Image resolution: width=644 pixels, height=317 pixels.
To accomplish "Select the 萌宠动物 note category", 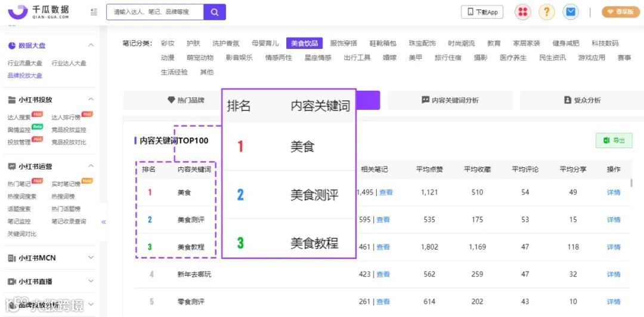I will click(200, 57).
